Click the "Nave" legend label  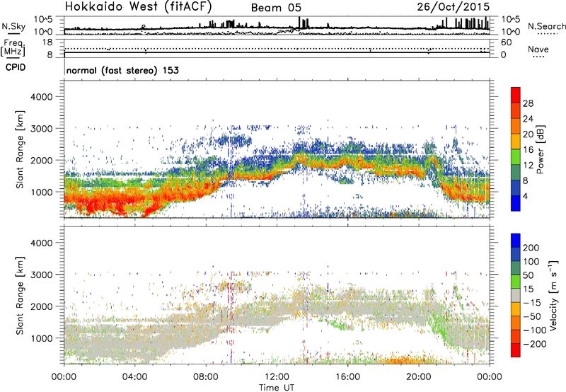538,49
